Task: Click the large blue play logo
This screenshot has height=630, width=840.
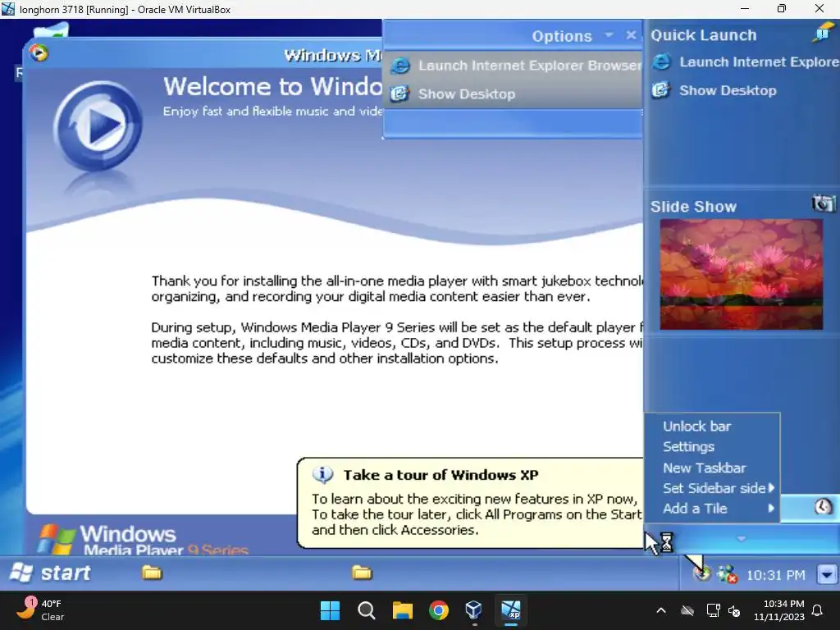Action: [x=98, y=126]
